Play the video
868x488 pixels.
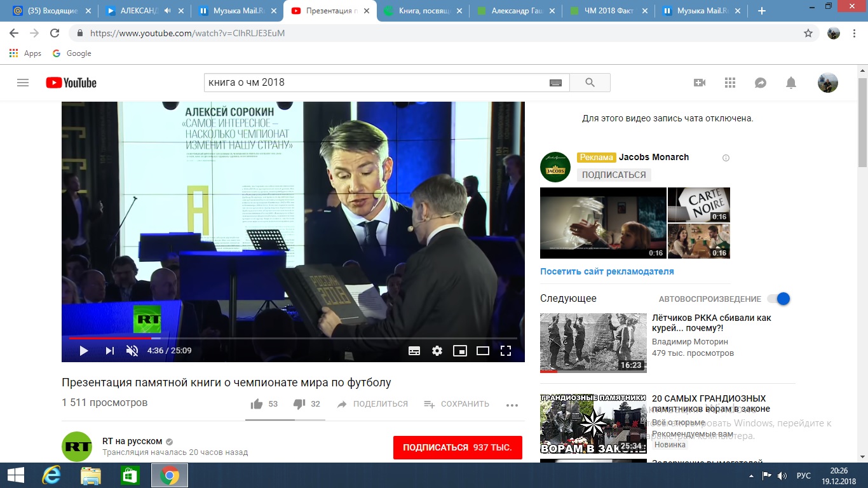tap(83, 351)
